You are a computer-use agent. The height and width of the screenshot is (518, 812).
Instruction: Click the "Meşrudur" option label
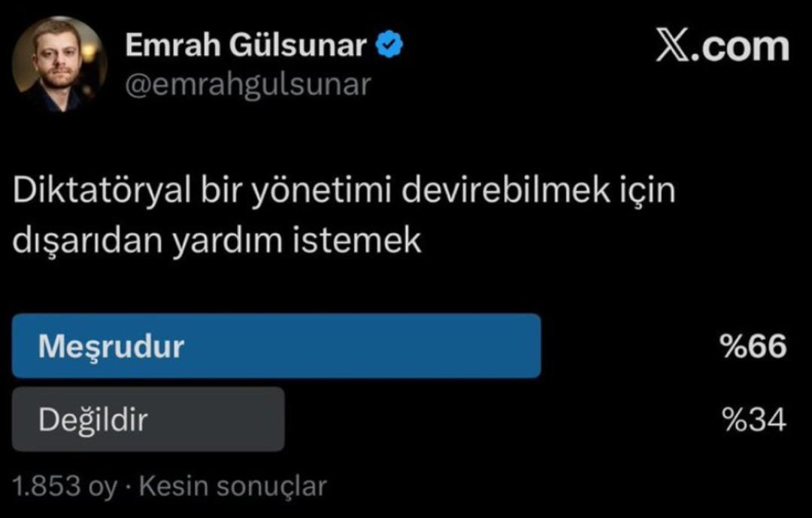coord(111,347)
